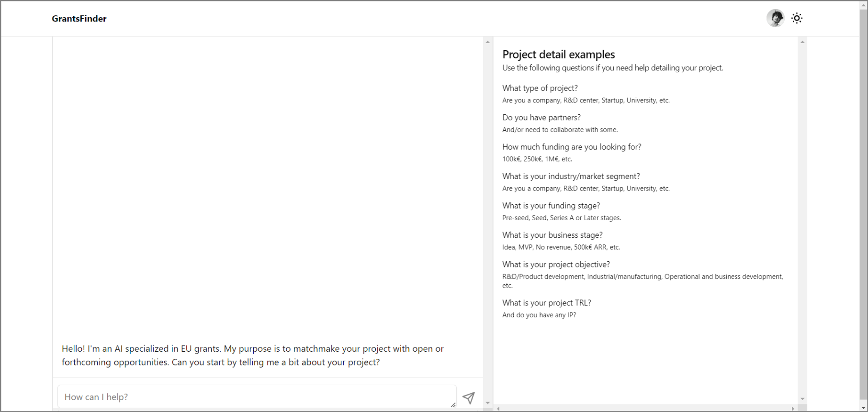Viewport: 868px width, 412px height.
Task: Toggle the light/dark theme sun icon
Action: [x=797, y=18]
